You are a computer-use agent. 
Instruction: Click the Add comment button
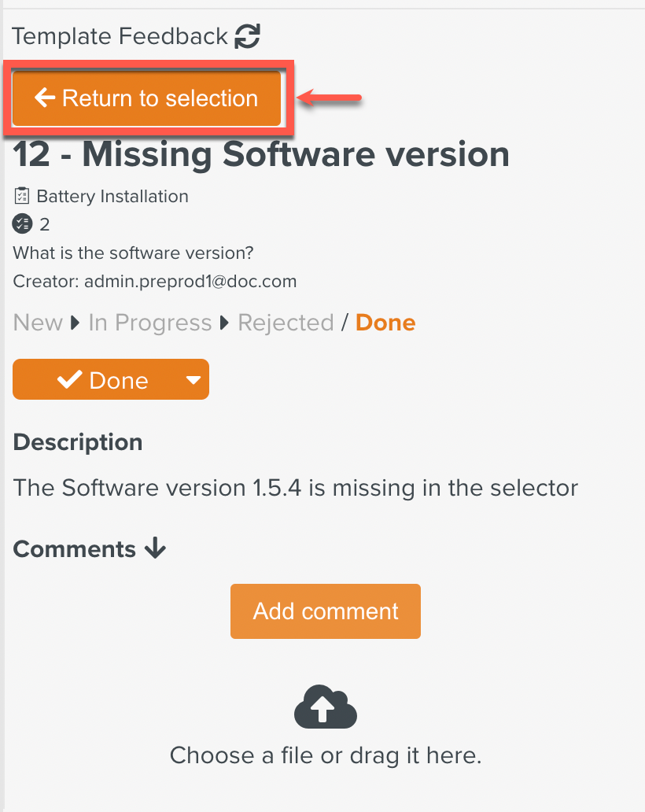point(326,611)
